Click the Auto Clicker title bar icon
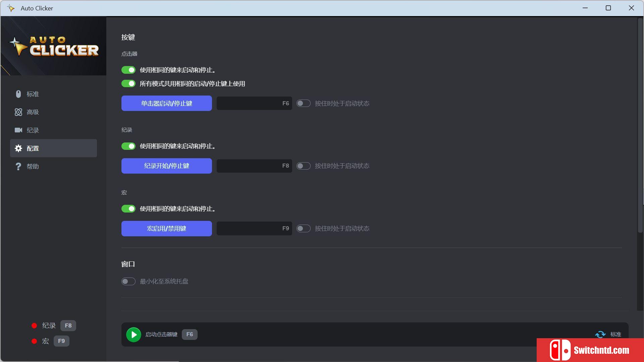This screenshot has width=644, height=362. click(x=11, y=8)
